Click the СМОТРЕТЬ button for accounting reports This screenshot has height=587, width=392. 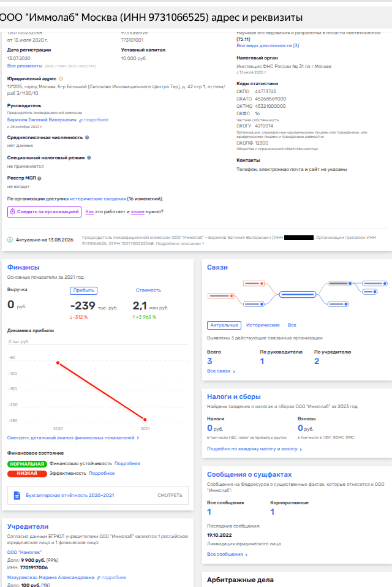click(170, 495)
